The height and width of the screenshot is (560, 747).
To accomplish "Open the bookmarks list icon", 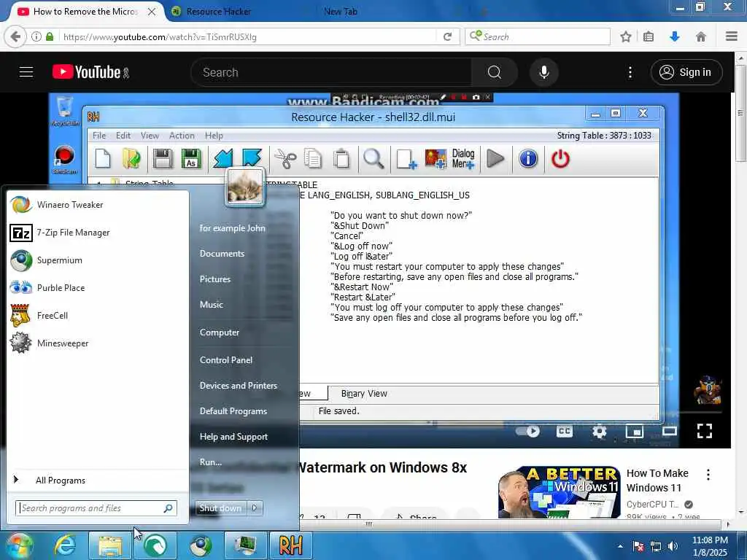I will (649, 36).
